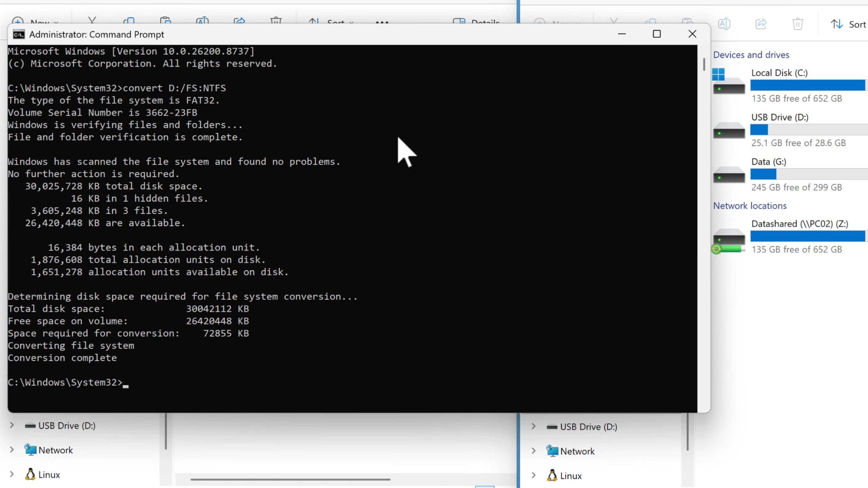Click 'The type of the file system is FAT32.' line
Screen dimensions: 868x488
click(x=114, y=100)
